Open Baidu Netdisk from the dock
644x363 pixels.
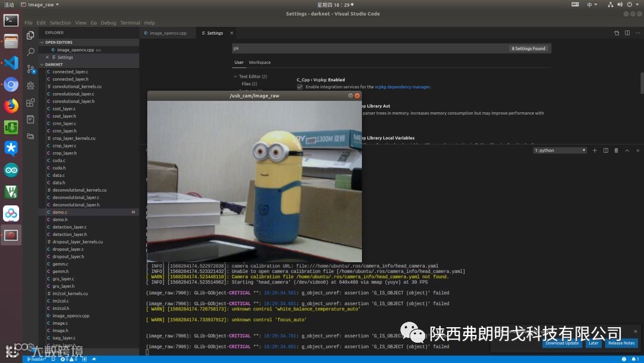coord(11,213)
